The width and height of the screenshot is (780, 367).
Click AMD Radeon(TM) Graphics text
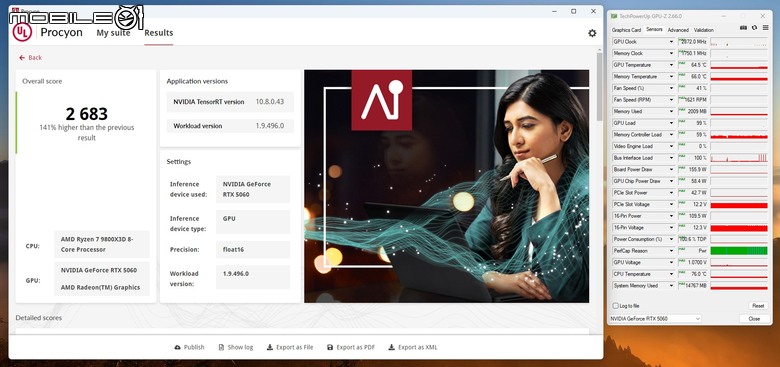100,287
